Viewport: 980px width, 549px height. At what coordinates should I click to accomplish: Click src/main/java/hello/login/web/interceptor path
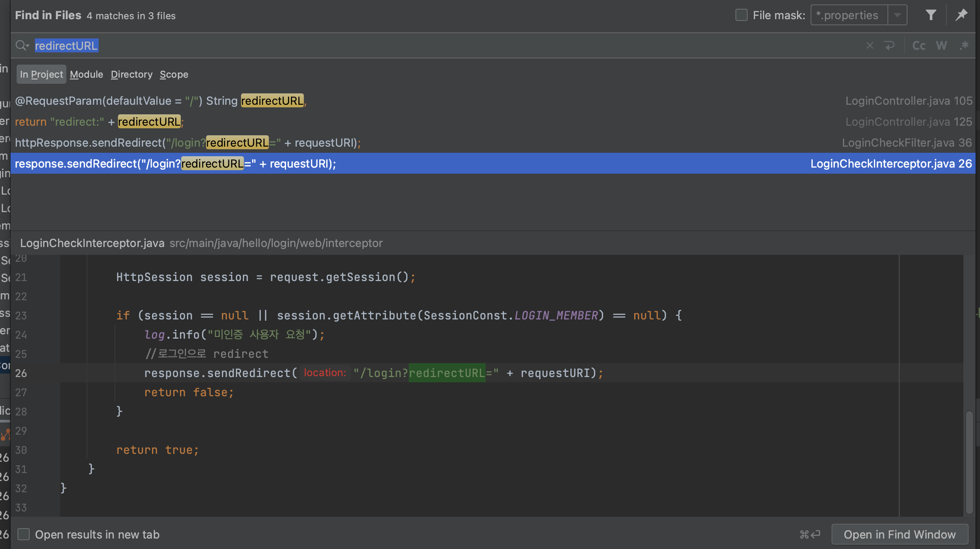(276, 243)
